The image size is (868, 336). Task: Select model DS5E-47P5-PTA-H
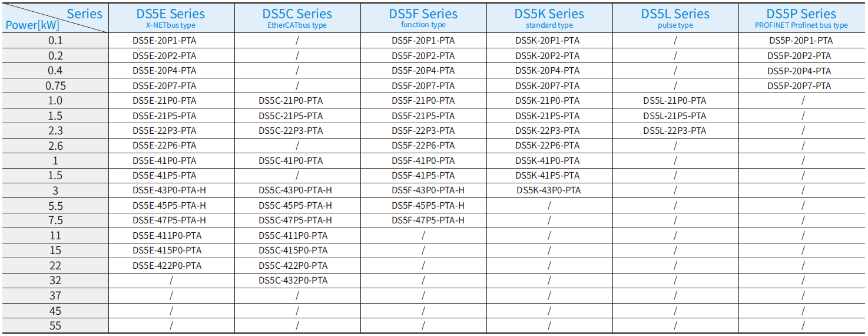pyautogui.click(x=169, y=220)
